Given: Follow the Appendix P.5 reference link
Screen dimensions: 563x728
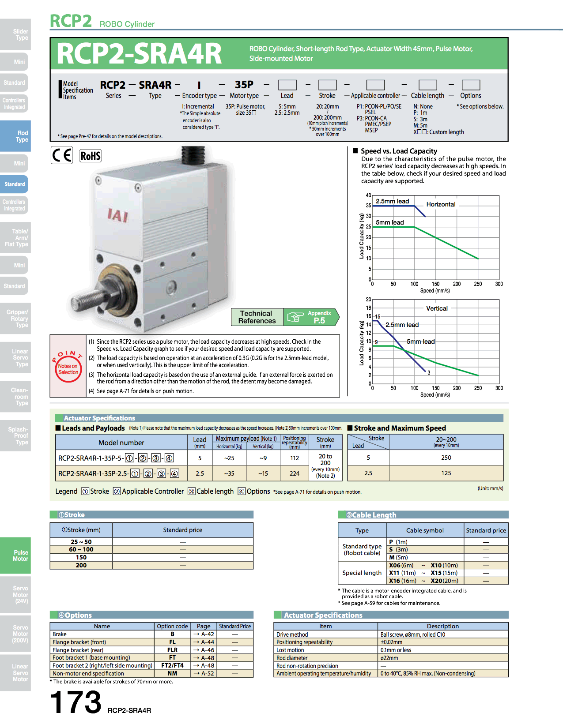Looking at the screenshot, I should pos(319,317).
